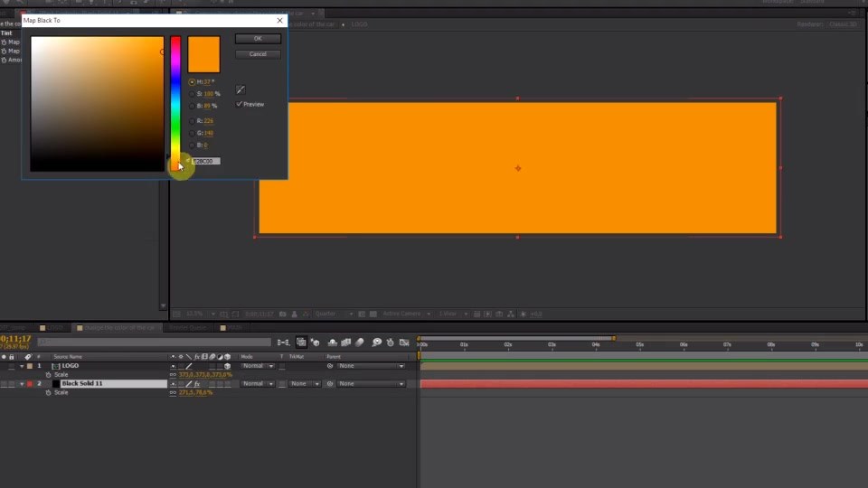Open the composition mini-flowchart icon
This screenshot has height=488, width=868.
(x=283, y=343)
